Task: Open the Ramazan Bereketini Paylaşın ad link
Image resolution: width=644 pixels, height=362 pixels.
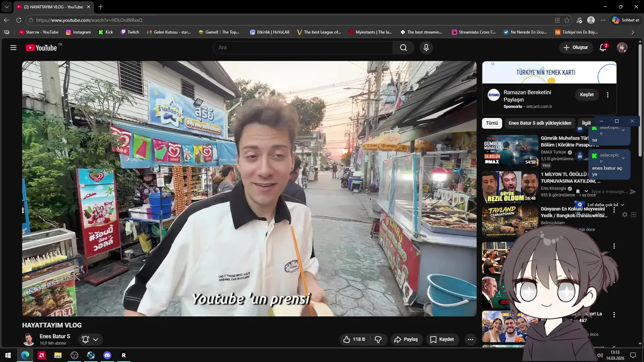Action: [x=527, y=96]
